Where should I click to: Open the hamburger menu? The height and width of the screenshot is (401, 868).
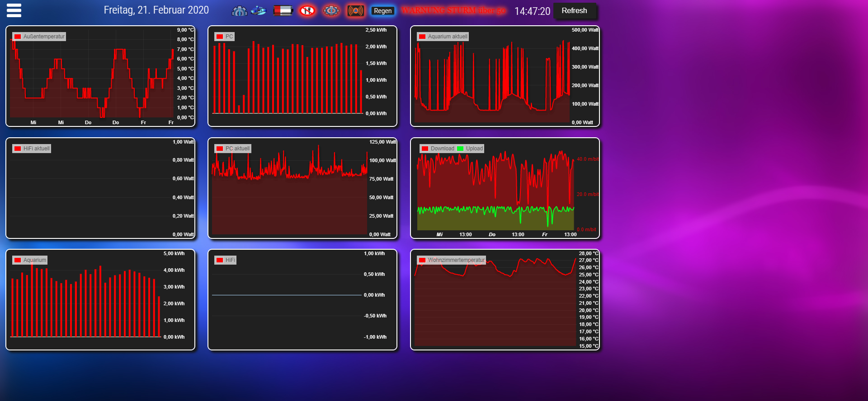14,10
